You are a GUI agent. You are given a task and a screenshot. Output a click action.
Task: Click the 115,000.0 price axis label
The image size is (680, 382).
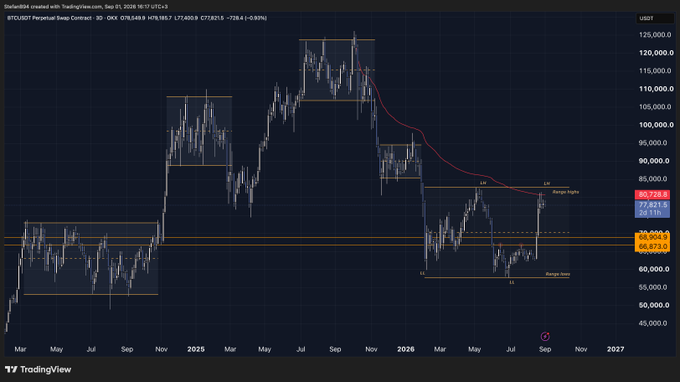[655, 71]
